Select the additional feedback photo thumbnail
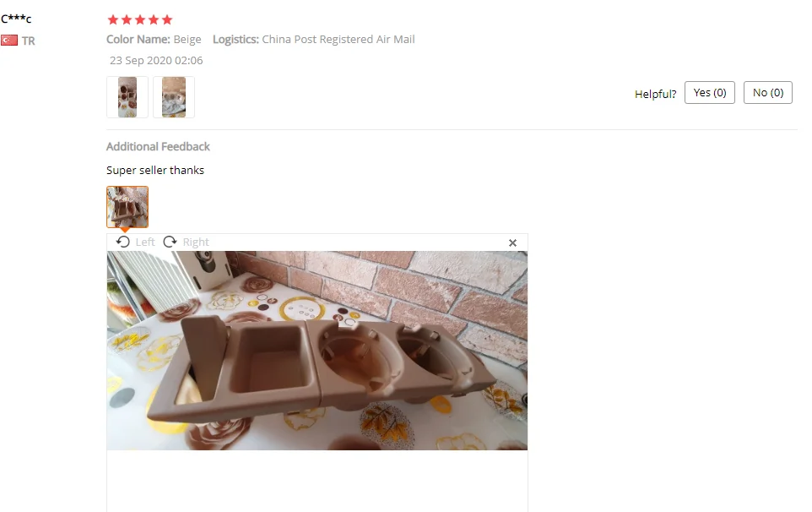812x512 pixels. click(x=127, y=207)
